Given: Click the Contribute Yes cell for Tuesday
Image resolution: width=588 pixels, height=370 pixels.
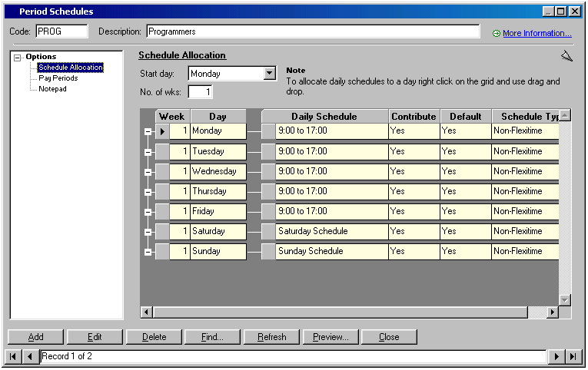Looking at the screenshot, I should (414, 152).
